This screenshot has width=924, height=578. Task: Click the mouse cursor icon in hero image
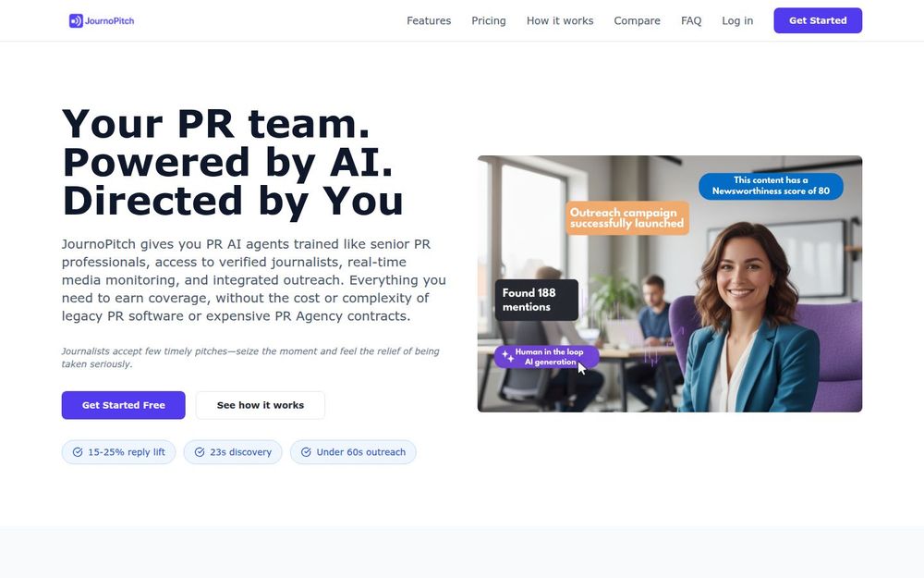(x=581, y=368)
